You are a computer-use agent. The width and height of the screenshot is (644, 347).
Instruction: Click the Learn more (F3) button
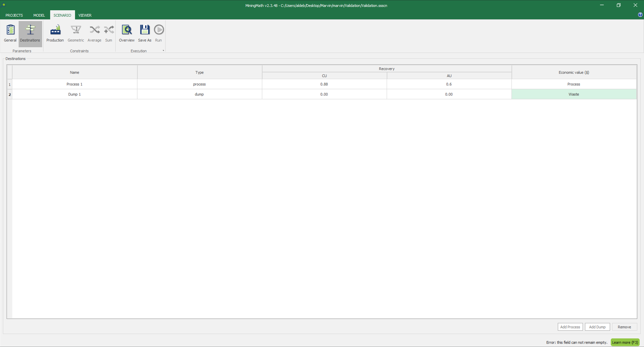tap(625, 342)
